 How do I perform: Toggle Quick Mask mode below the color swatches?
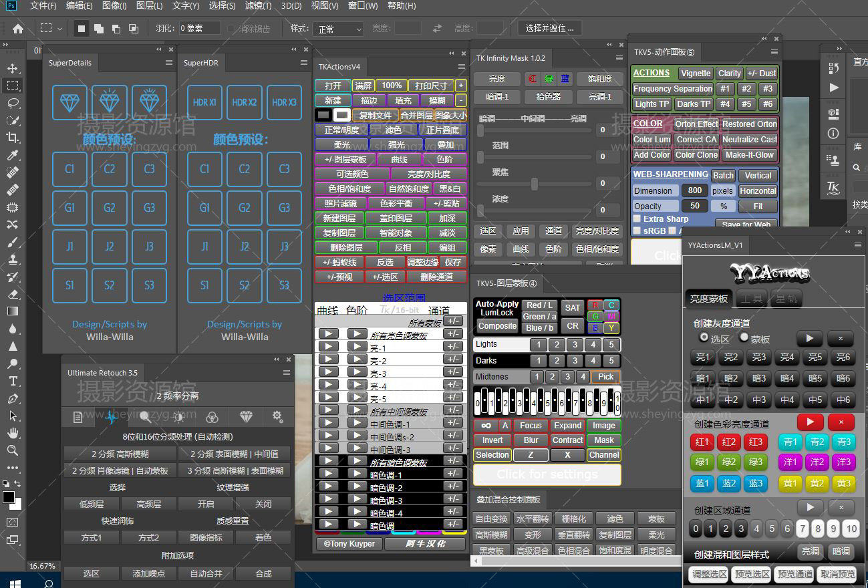12,522
